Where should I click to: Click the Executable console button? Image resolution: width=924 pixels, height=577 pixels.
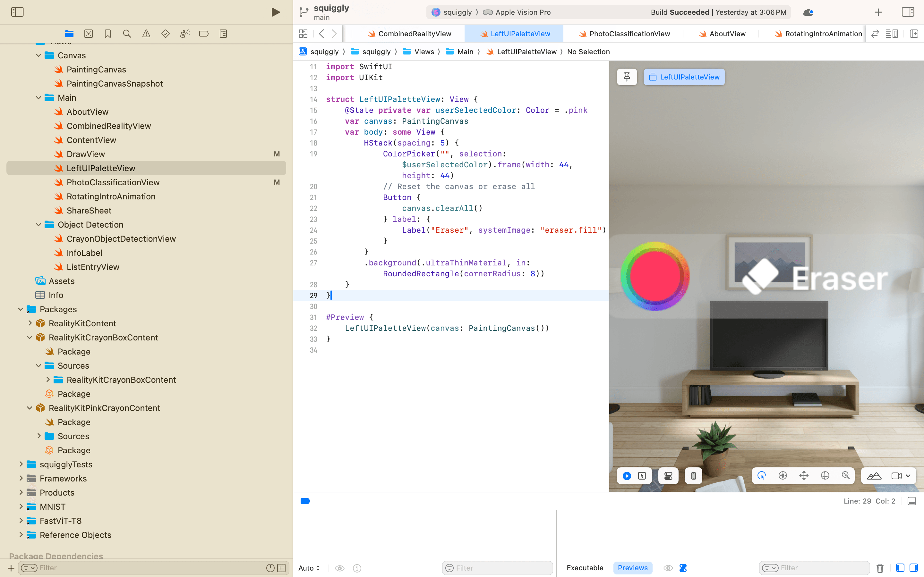coord(585,568)
